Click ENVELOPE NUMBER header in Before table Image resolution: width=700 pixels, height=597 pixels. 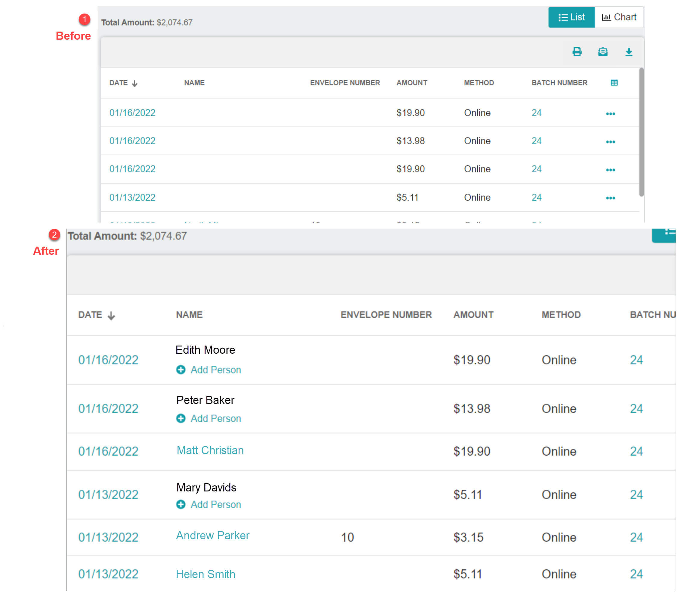[345, 83]
